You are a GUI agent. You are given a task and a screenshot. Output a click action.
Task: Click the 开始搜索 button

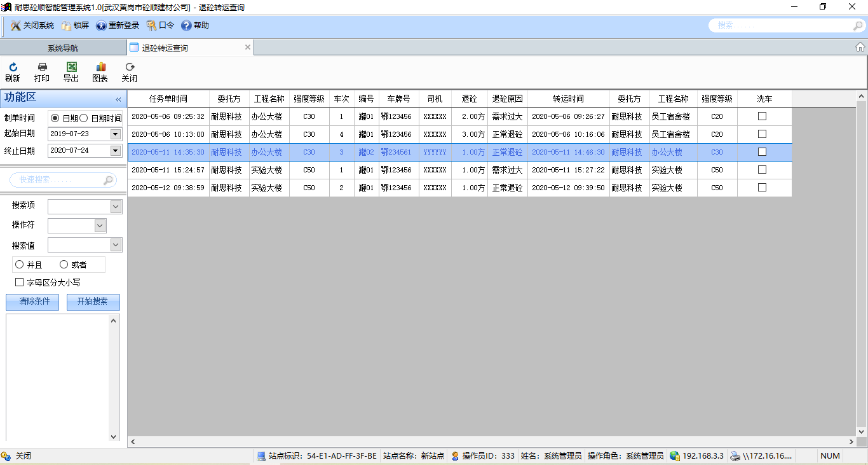coord(93,302)
